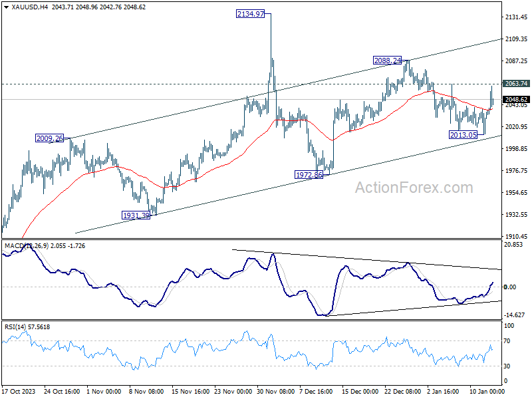Click the current price tag 2048.62

tap(516, 99)
